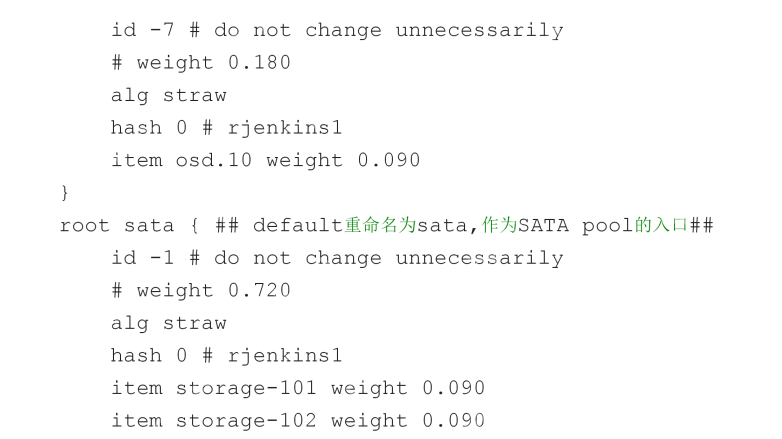Click the "root sata" declaration

[103, 225]
